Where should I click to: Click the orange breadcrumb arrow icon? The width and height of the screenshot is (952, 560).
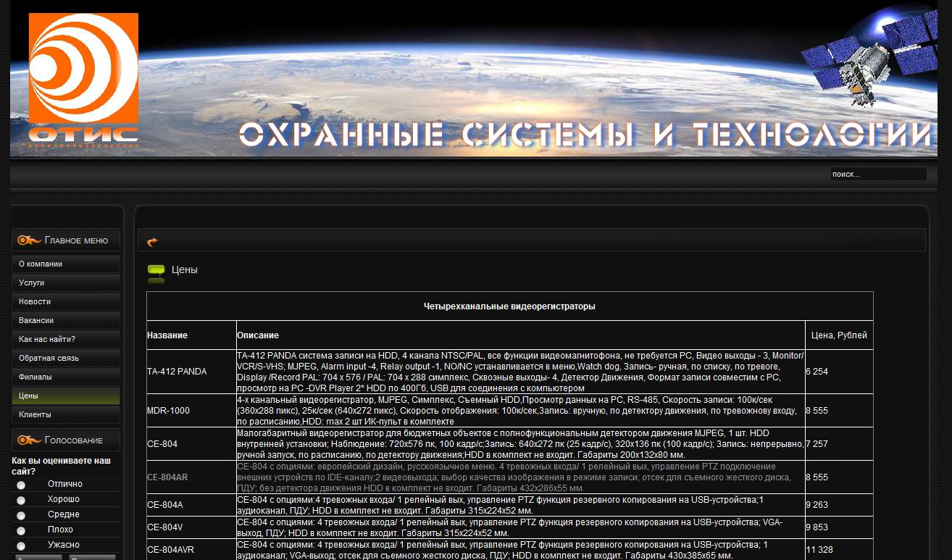click(x=152, y=241)
